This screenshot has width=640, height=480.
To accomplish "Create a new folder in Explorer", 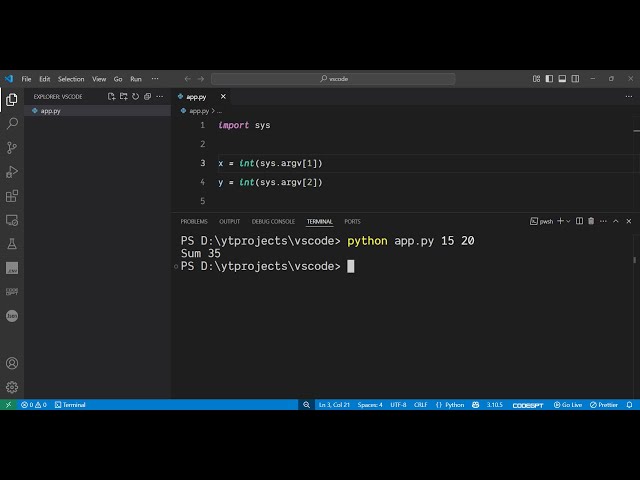I will (123, 96).
